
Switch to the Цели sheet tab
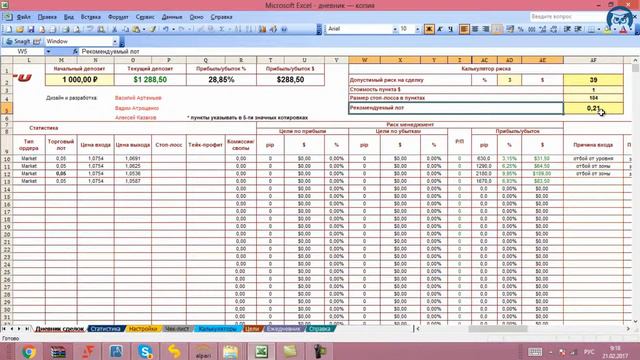tap(252, 329)
